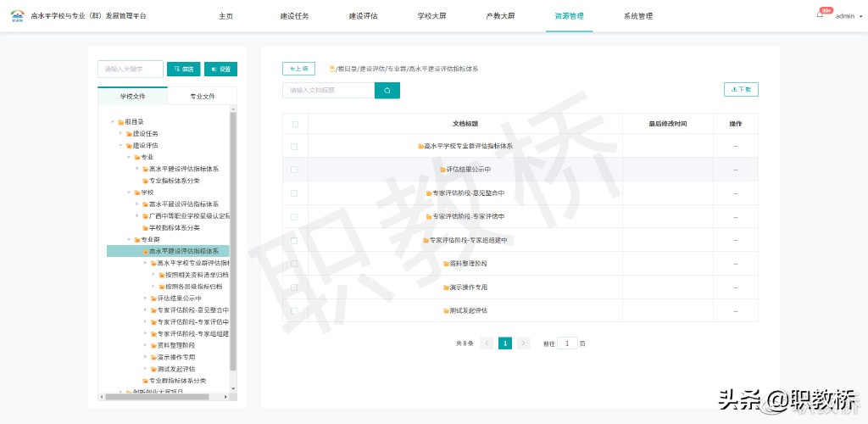The height and width of the screenshot is (424, 868).
Task: Select 测试发起评估 node in the tree
Action: pyautogui.click(x=176, y=369)
